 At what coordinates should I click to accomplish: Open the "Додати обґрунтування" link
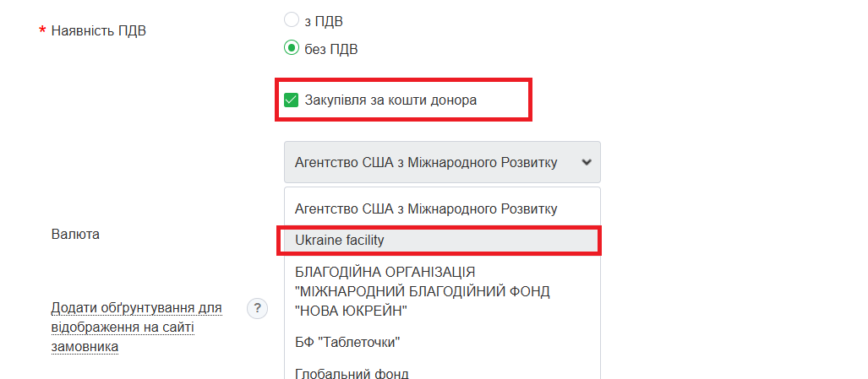tap(136, 308)
